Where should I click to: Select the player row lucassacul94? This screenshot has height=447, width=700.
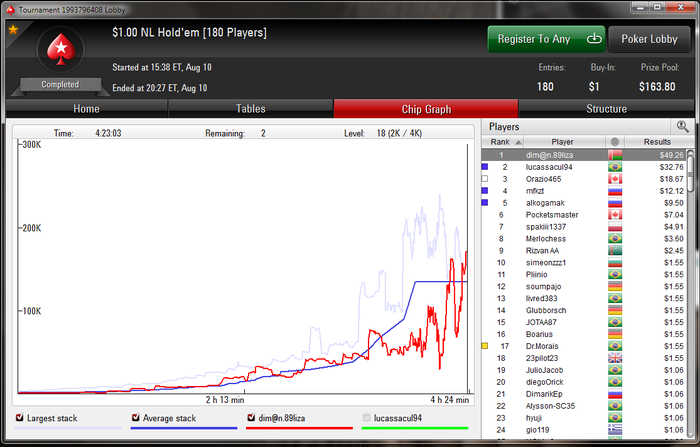tap(583, 167)
